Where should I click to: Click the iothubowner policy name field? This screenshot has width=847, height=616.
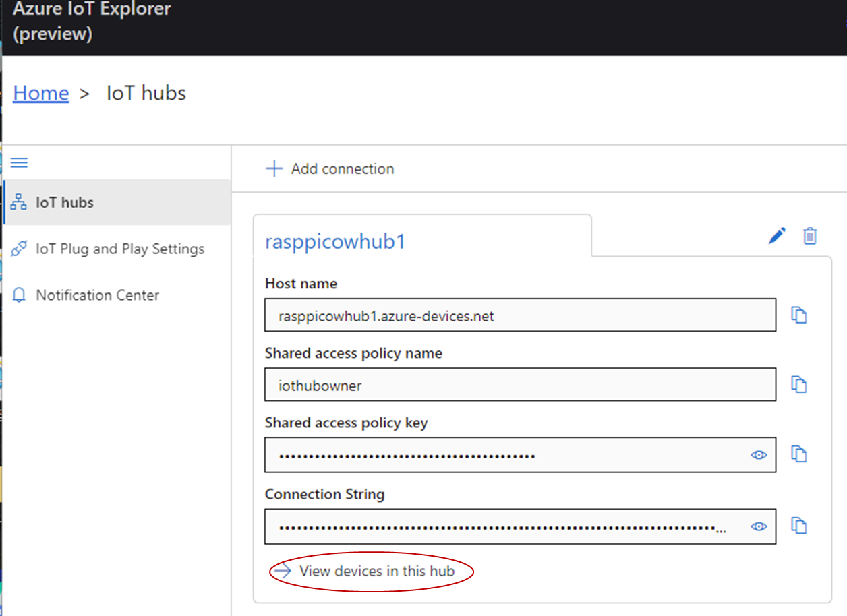(x=519, y=385)
